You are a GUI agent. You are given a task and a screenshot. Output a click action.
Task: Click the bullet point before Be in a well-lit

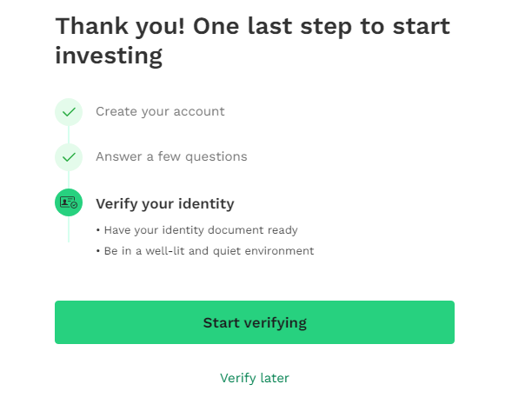click(98, 251)
